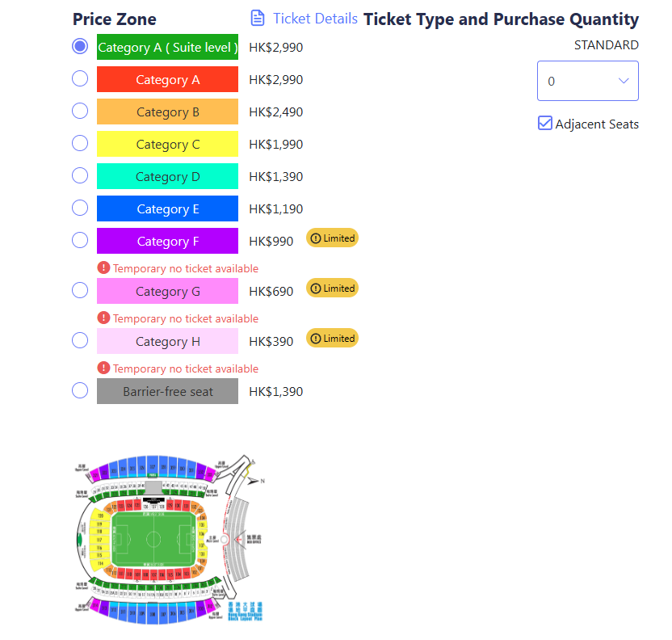672x640 pixels.
Task: Choose the Barrier-free seat radio option
Action: click(x=80, y=391)
